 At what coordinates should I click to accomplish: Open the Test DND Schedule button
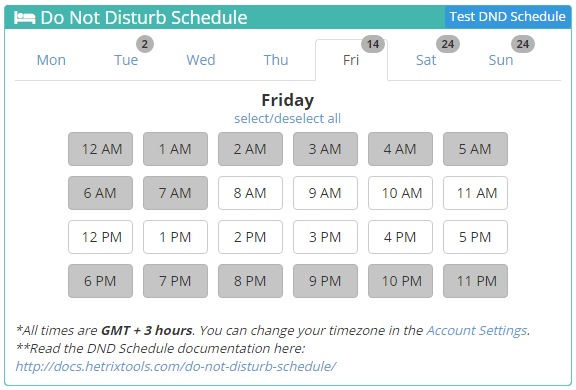tap(508, 17)
